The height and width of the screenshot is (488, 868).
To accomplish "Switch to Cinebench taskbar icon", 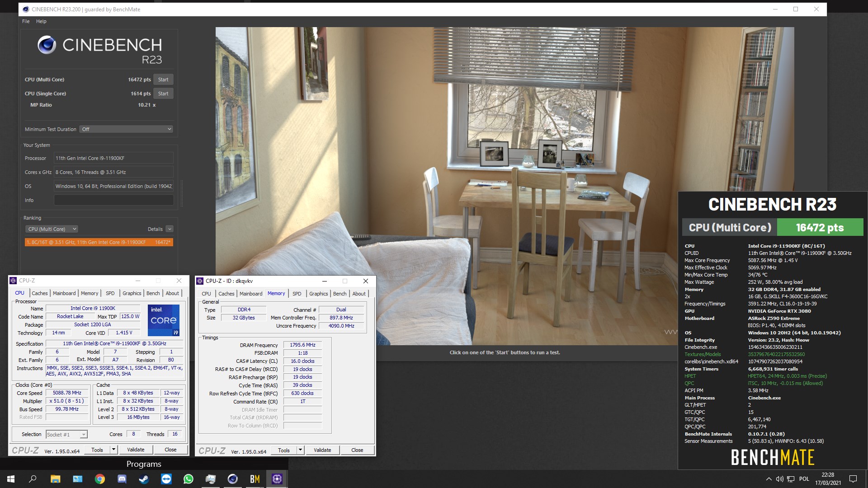I will tap(232, 479).
